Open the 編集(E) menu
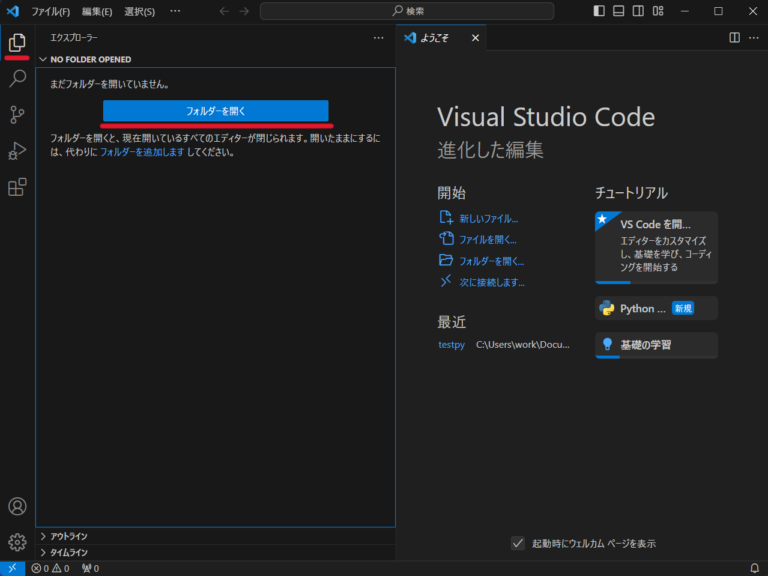Image resolution: width=768 pixels, height=576 pixels. pos(97,11)
